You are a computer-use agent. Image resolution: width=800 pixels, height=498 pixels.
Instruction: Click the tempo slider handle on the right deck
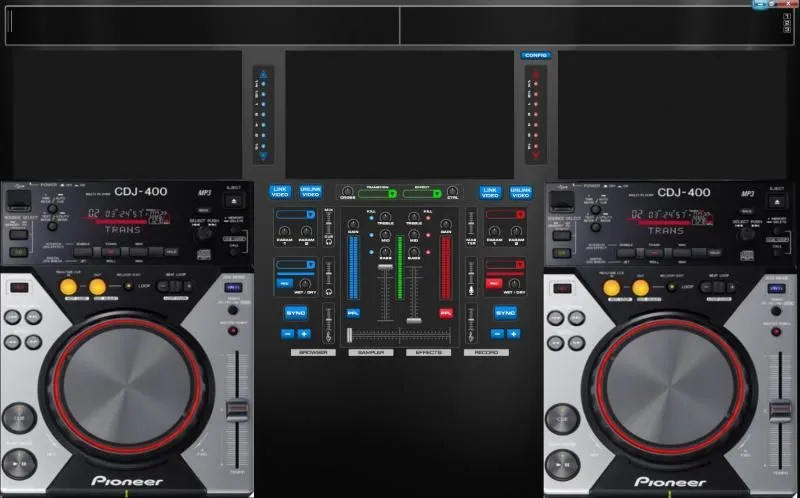click(x=780, y=412)
